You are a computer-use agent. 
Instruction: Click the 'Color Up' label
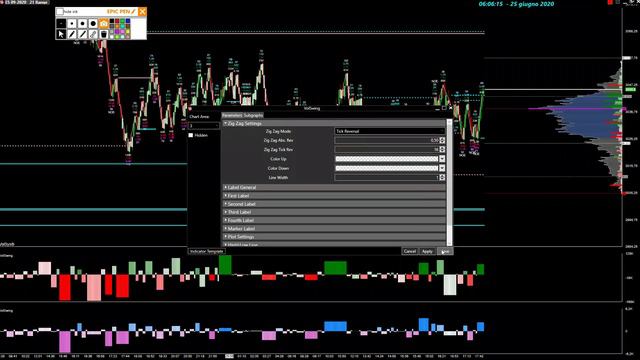tap(278, 159)
